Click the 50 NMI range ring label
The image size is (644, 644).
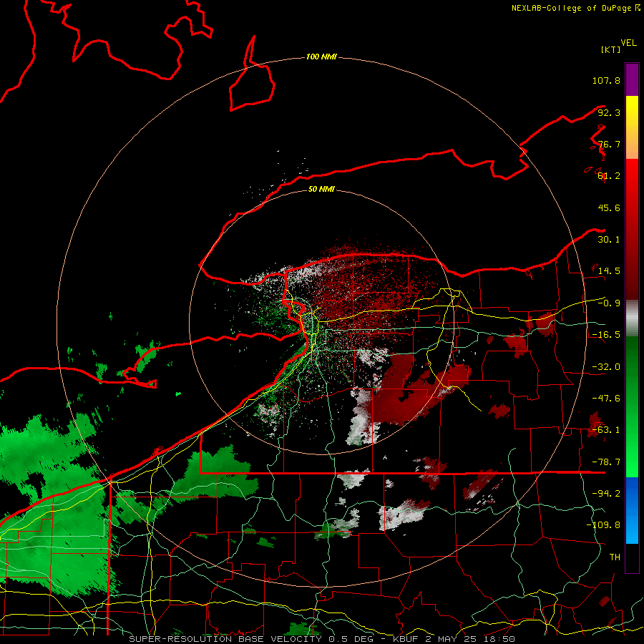[x=321, y=190]
